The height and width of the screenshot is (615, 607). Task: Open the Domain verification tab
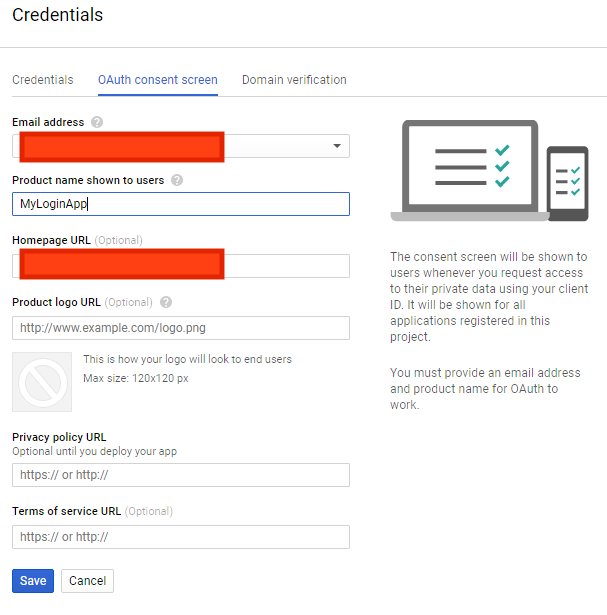coord(294,80)
